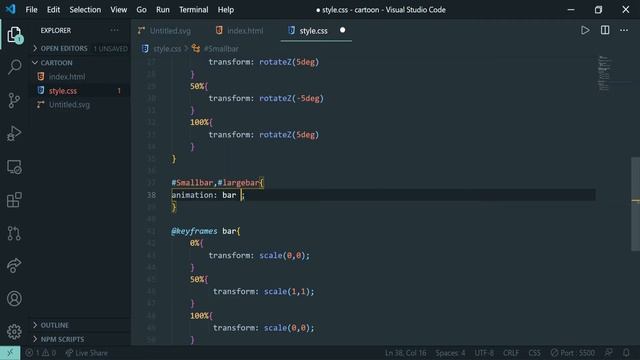Image resolution: width=640 pixels, height=360 pixels.
Task: Change language mode via CSS
Action: 535,353
